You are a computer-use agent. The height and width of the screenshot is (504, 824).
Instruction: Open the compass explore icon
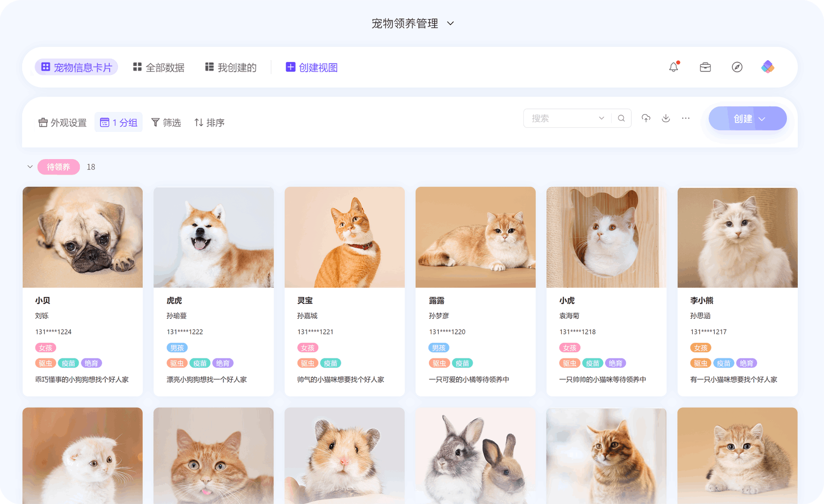737,67
